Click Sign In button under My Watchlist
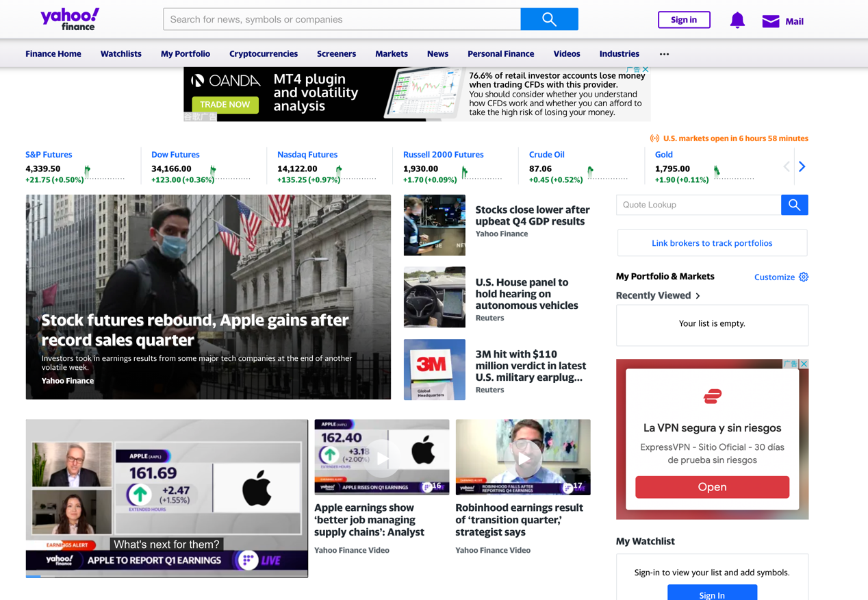The width and height of the screenshot is (868, 600). [712, 593]
